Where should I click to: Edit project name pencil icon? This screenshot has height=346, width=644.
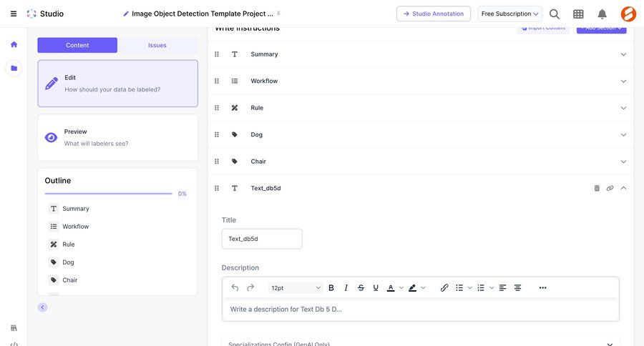[126, 14]
